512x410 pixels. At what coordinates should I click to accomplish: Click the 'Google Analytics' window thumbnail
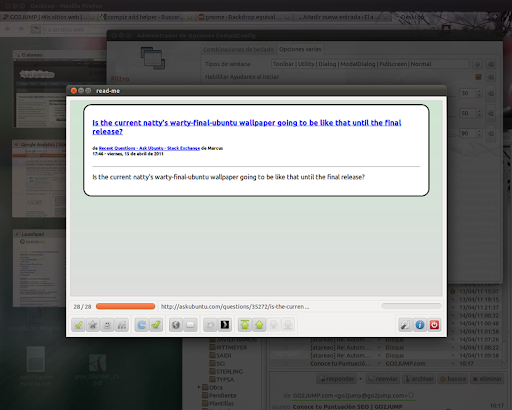click(x=39, y=179)
